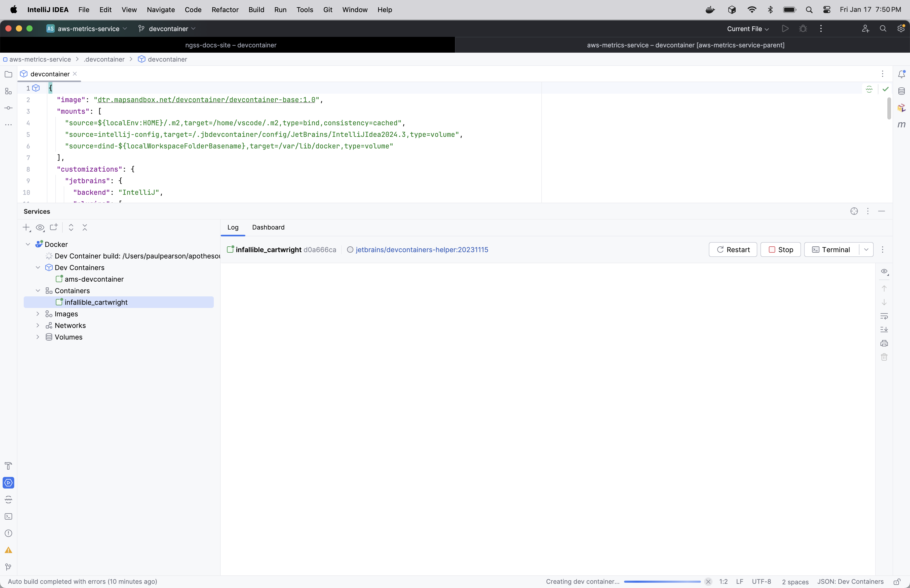The width and height of the screenshot is (910, 588).
Task: Toggle the view options eye icon in Services
Action: 40,228
